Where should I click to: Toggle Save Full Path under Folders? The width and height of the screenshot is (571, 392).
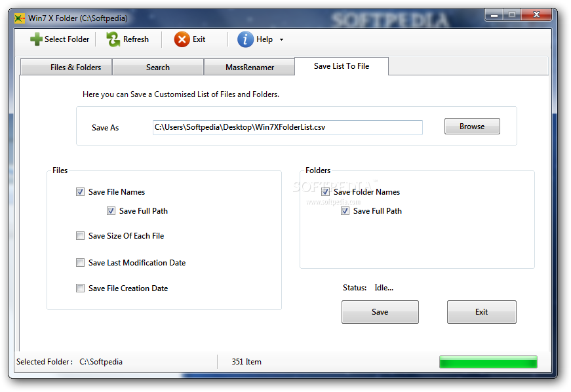click(345, 210)
